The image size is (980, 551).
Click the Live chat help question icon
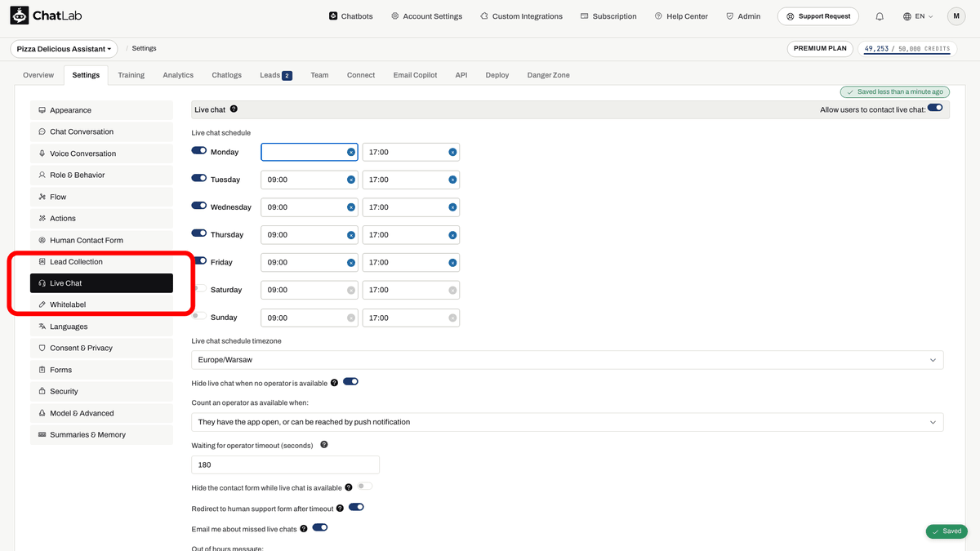pyautogui.click(x=234, y=109)
